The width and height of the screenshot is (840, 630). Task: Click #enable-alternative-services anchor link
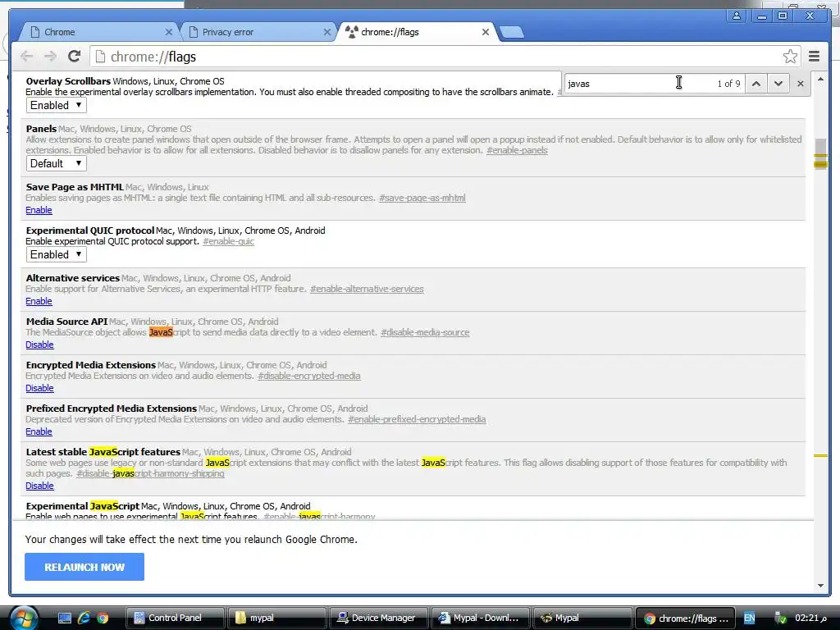tap(367, 289)
